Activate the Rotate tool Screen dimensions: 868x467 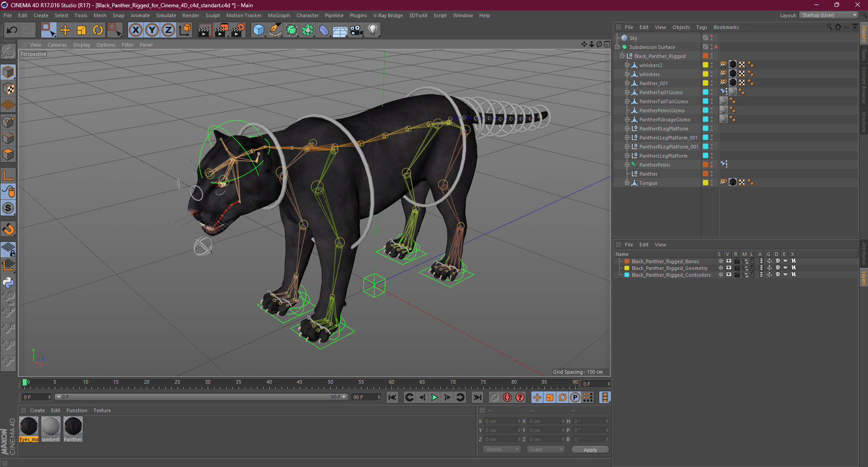pos(98,30)
